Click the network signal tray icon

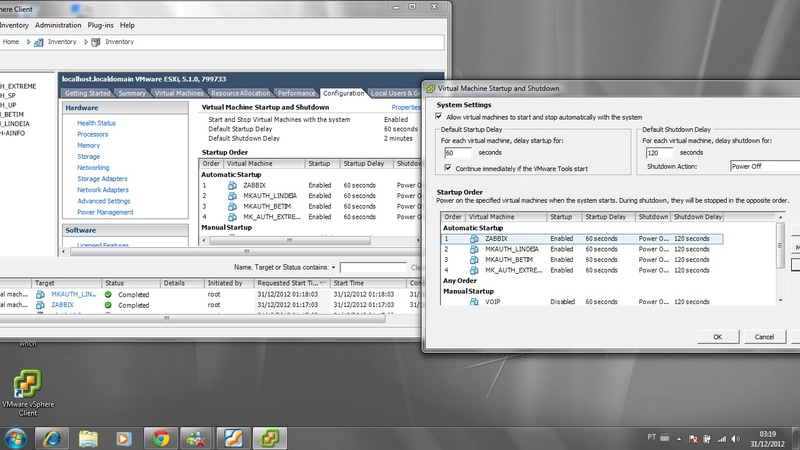[721, 439]
